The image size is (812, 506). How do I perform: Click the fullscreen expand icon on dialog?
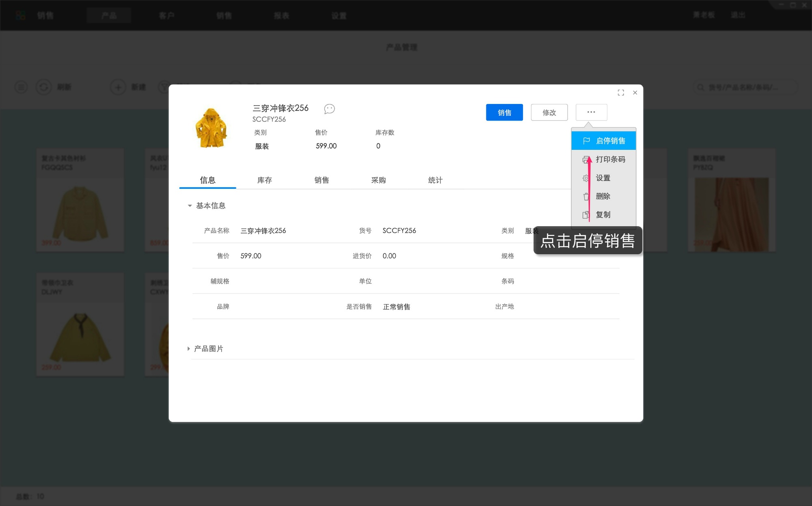(x=621, y=93)
